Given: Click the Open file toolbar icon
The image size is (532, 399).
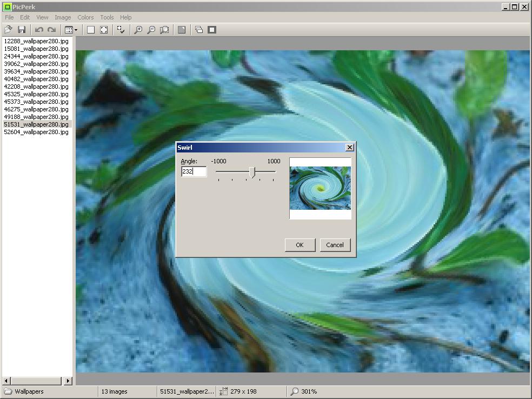Looking at the screenshot, I should point(8,30).
